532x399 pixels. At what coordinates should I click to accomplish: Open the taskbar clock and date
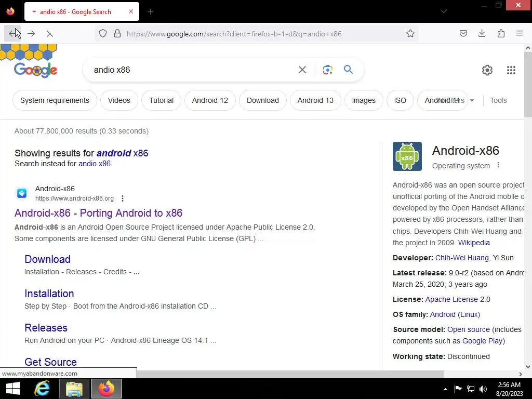pos(509,389)
